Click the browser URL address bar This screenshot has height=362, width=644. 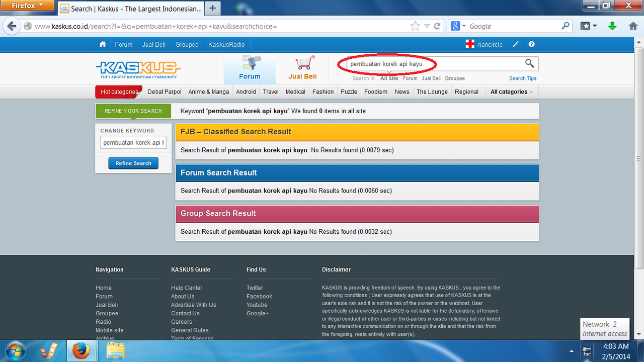tap(221, 26)
